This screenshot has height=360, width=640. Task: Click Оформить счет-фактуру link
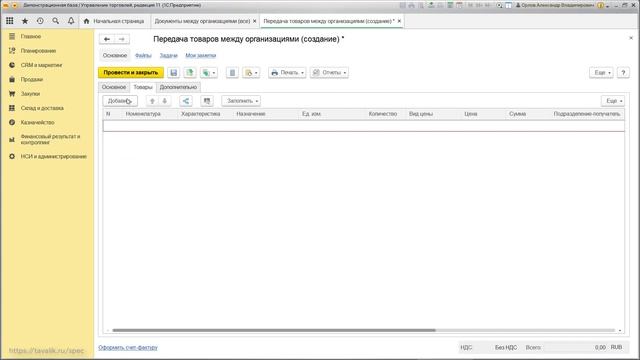pyautogui.click(x=128, y=348)
